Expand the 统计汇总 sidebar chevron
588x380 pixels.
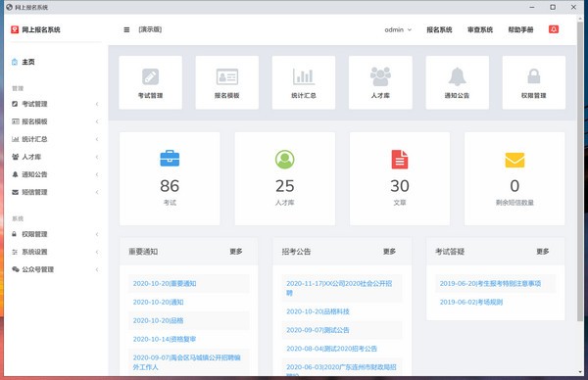(97, 139)
